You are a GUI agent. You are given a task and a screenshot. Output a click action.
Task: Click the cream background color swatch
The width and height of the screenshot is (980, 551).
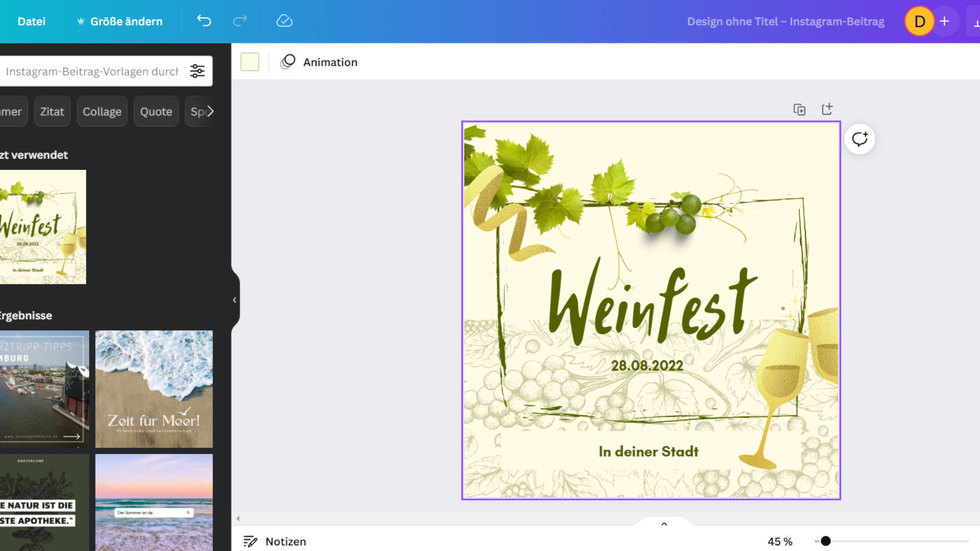(251, 61)
